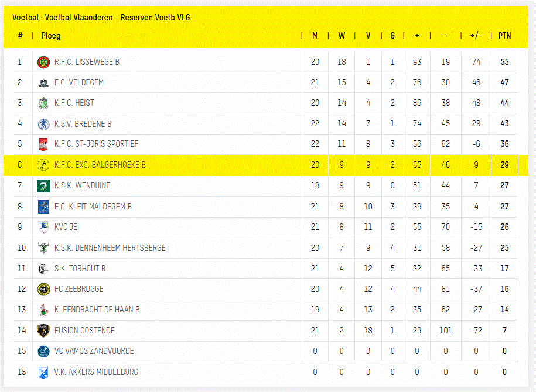Click the FC Zeebrugge round logo
The image size is (536, 392).
pos(43,289)
